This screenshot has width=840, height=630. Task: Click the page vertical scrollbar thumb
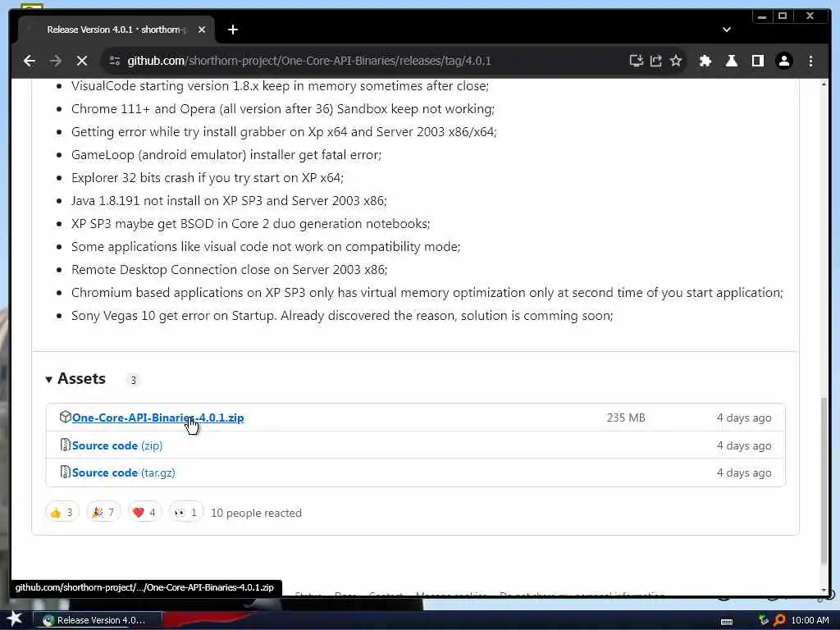(x=824, y=481)
